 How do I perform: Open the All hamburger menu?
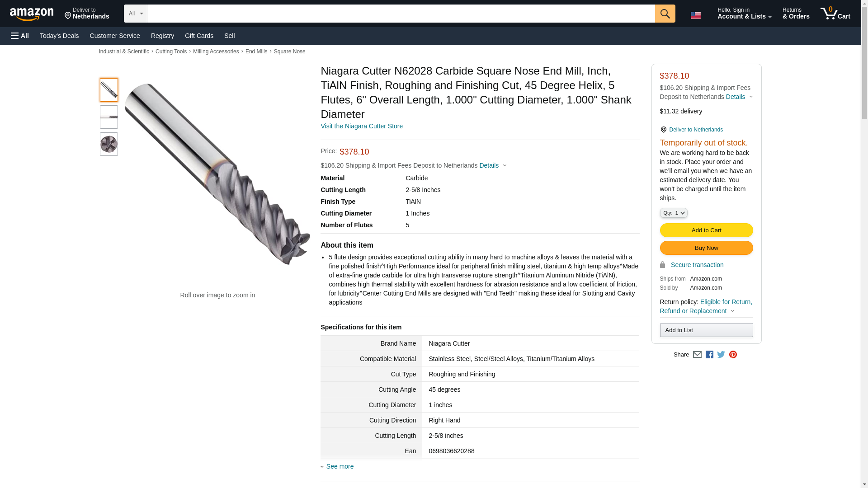(20, 36)
